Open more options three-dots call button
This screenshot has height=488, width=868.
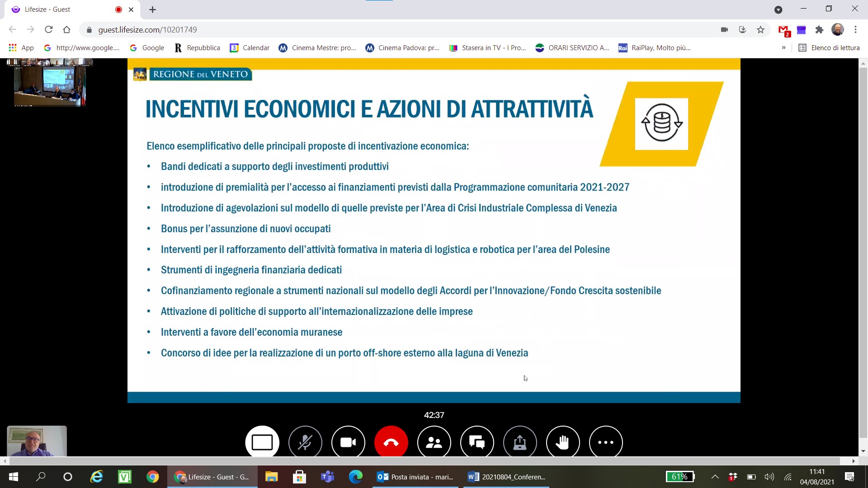point(606,442)
